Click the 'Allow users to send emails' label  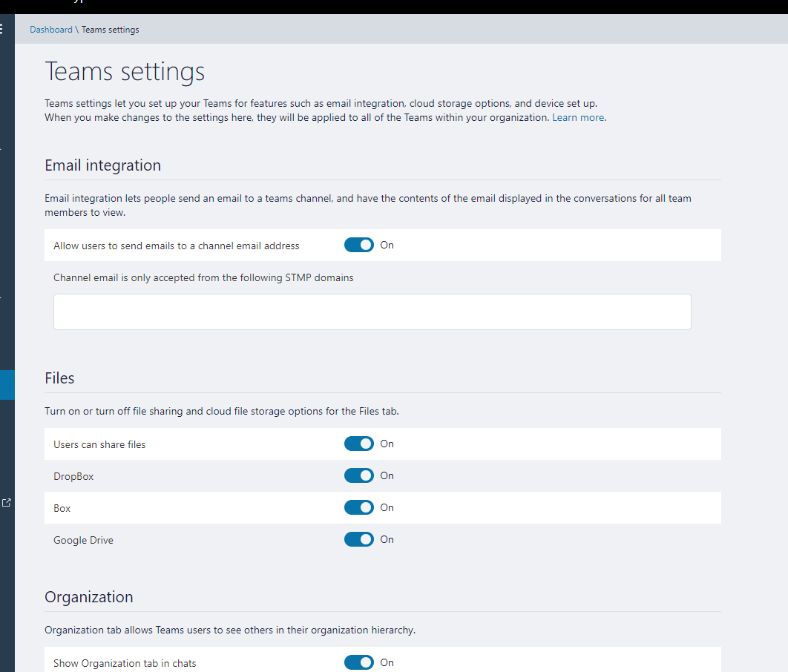(177, 246)
